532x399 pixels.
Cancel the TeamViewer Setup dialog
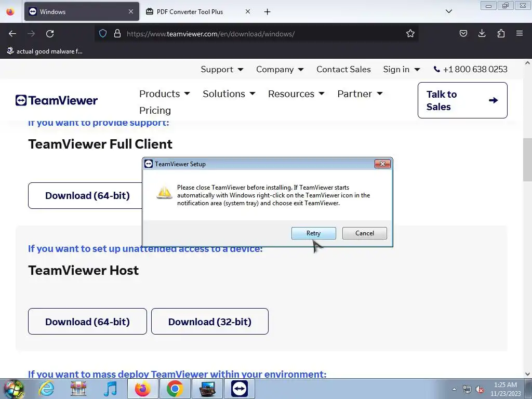(364, 233)
